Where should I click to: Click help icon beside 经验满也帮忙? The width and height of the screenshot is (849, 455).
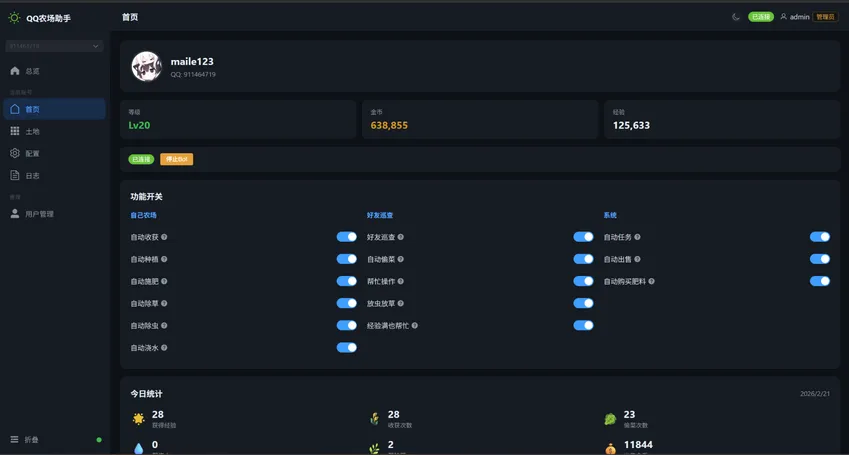[415, 325]
